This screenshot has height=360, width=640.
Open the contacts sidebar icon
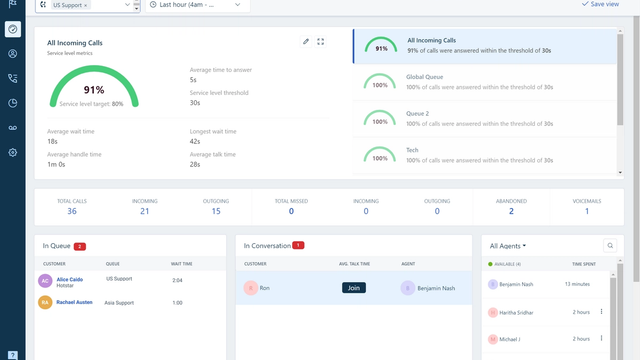click(x=13, y=53)
